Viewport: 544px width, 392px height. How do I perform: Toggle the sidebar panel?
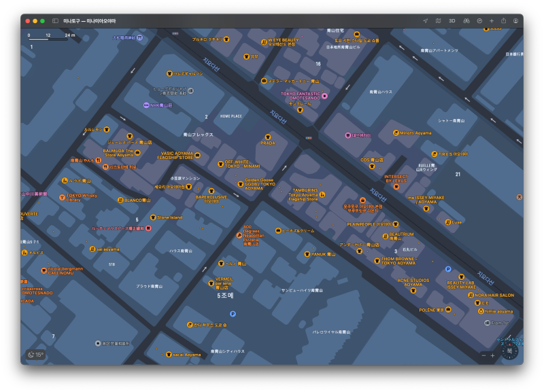pos(55,21)
